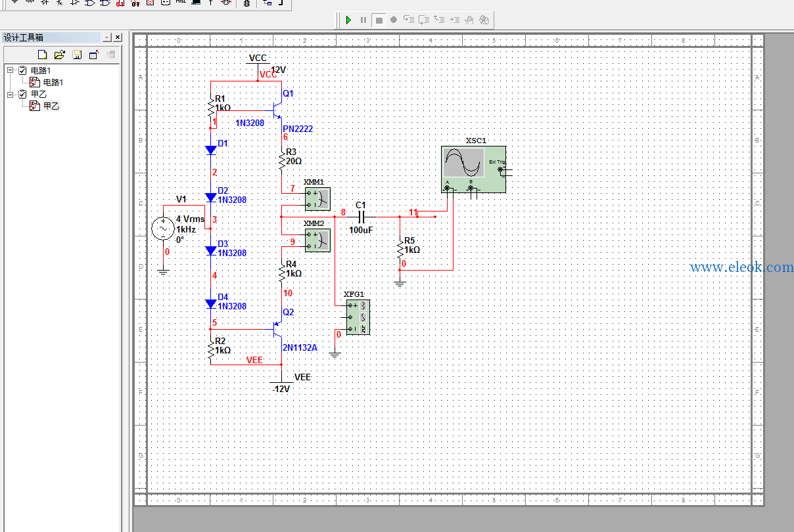
Task: Select the R5 load resistor symbol
Action: coord(400,248)
